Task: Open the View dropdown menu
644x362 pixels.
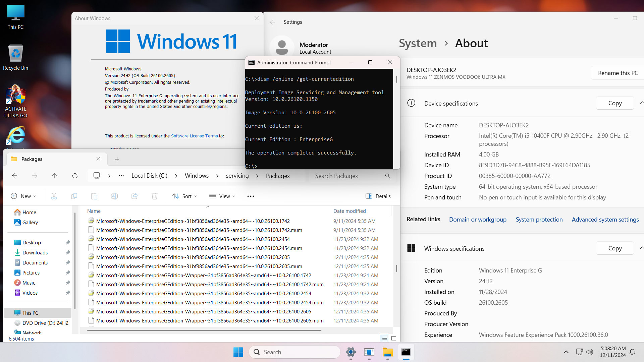Action: pos(222,196)
